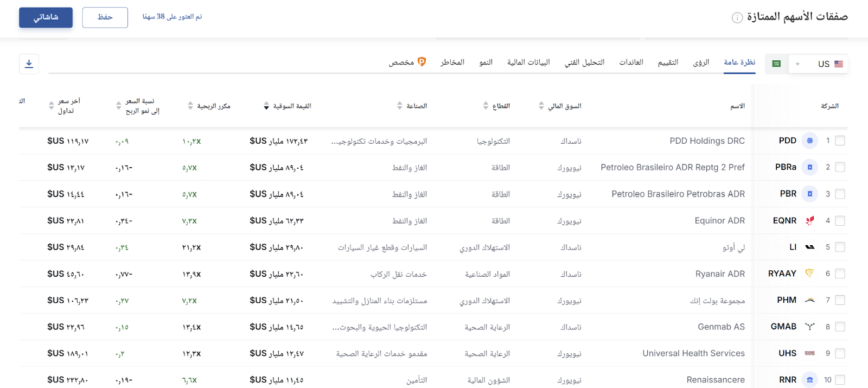The height and width of the screenshot is (388, 868).
Task: Click the RNR company logo icon
Action: click(x=810, y=380)
